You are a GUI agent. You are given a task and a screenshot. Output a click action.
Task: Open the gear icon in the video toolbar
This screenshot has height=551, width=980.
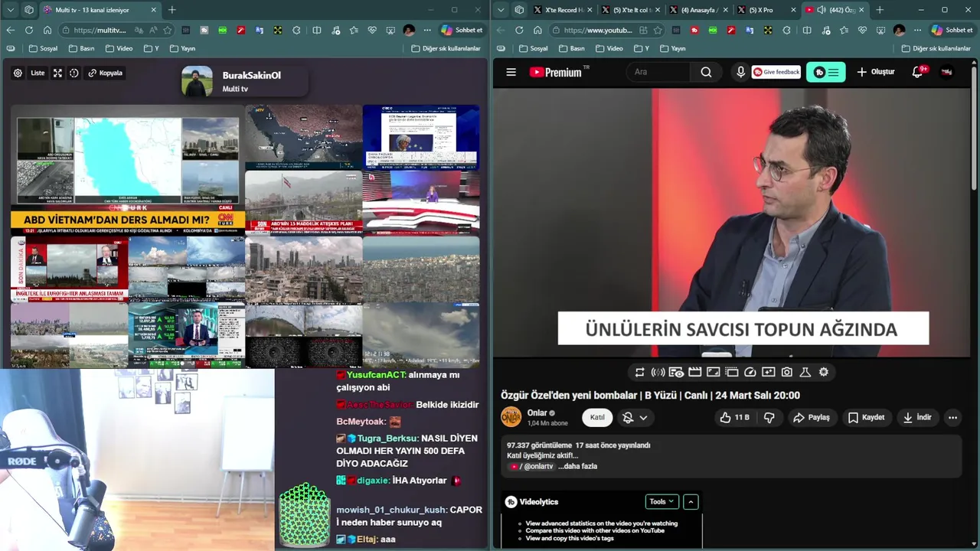[x=824, y=372]
